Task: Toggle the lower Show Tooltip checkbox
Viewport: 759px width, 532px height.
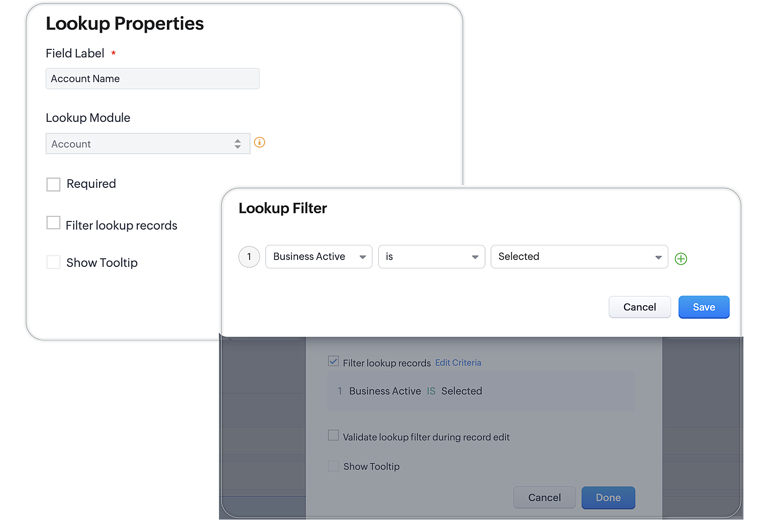Action: click(333, 466)
